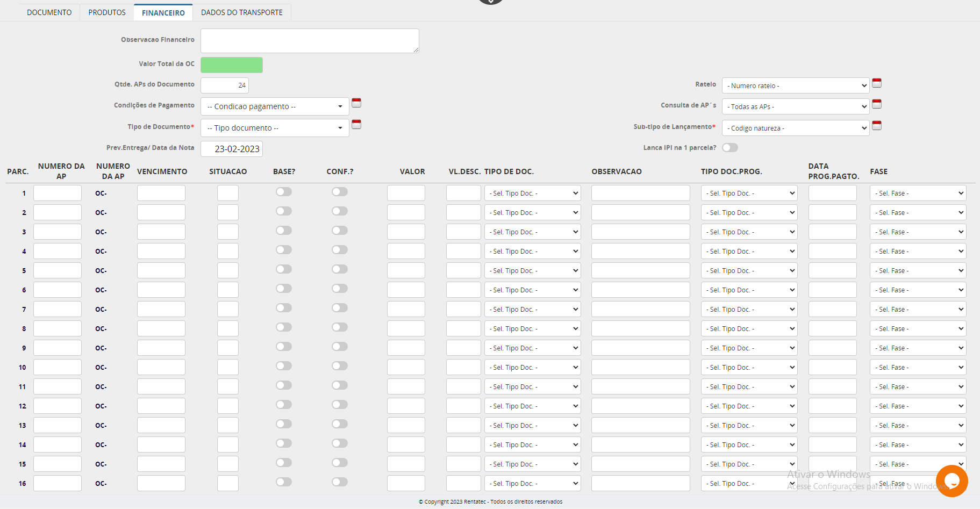
Task: Click the Observacao Financeiro text area
Action: pyautogui.click(x=309, y=41)
